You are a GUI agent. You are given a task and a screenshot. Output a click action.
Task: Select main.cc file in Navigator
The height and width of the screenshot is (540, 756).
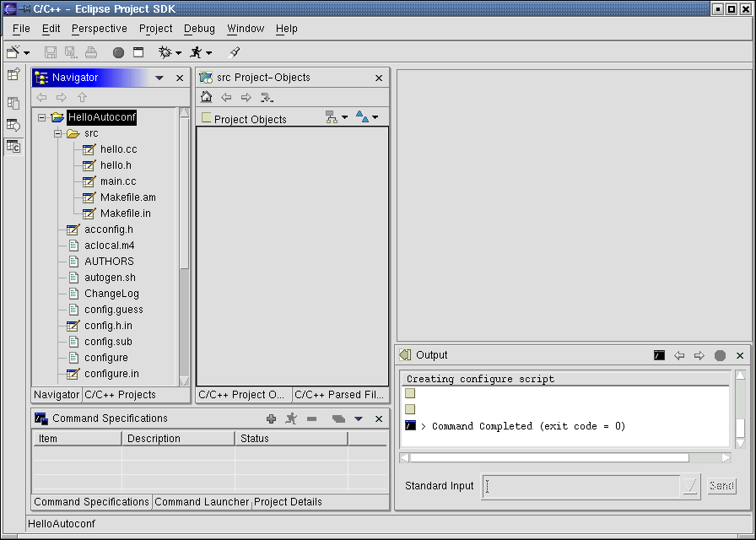click(117, 181)
